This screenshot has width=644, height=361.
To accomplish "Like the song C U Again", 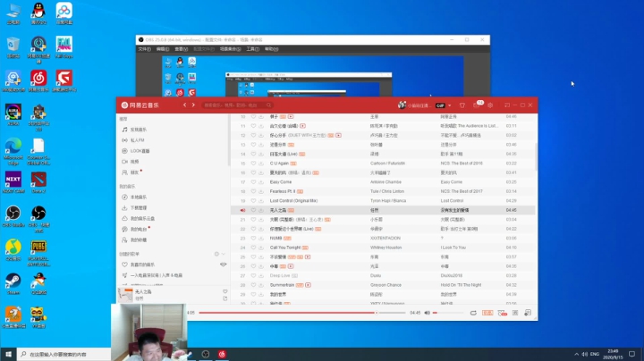I will click(253, 164).
